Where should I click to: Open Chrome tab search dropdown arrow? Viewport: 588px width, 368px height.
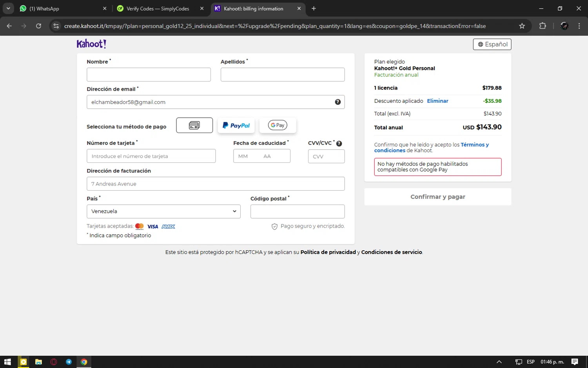coord(8,8)
